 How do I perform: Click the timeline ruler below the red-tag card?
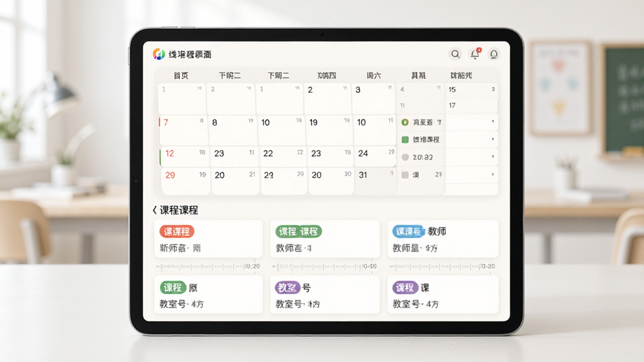click(208, 266)
